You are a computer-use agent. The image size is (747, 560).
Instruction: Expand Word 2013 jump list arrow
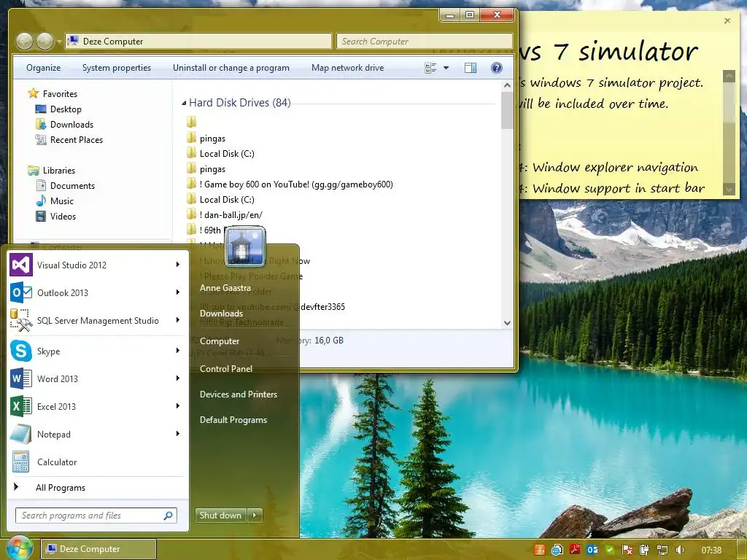[x=178, y=378]
